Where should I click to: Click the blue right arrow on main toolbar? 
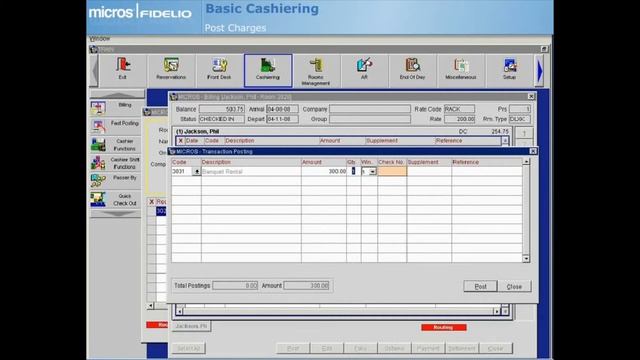540,71
